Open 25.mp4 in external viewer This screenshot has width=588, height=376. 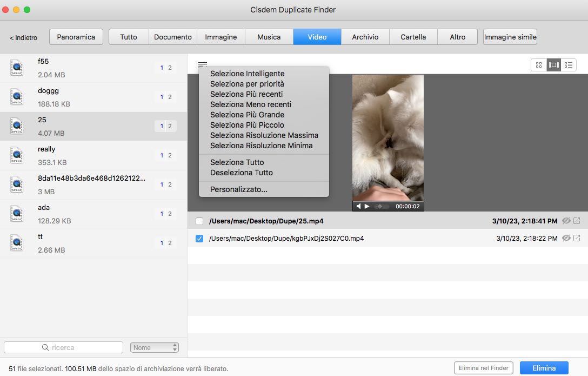pos(577,221)
